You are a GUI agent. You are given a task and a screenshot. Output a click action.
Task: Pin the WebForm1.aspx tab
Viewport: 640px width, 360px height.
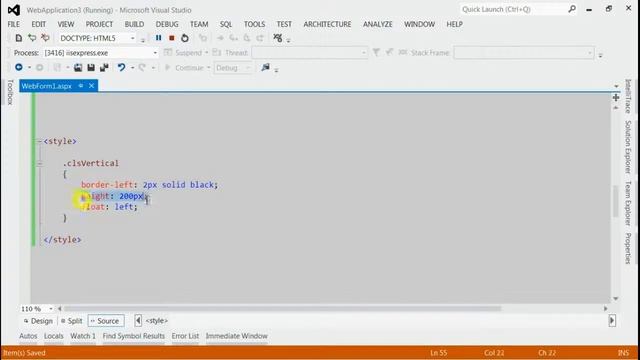[x=81, y=86]
